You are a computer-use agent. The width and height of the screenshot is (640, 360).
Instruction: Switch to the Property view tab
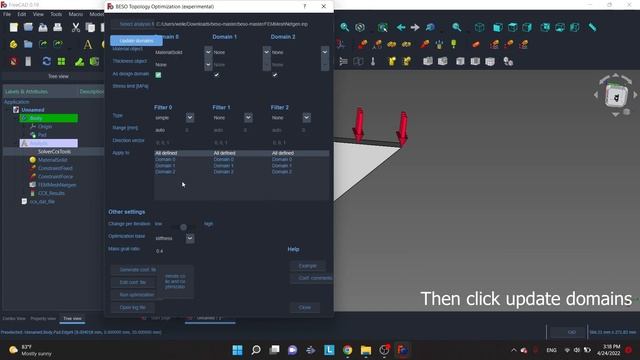click(x=43, y=318)
